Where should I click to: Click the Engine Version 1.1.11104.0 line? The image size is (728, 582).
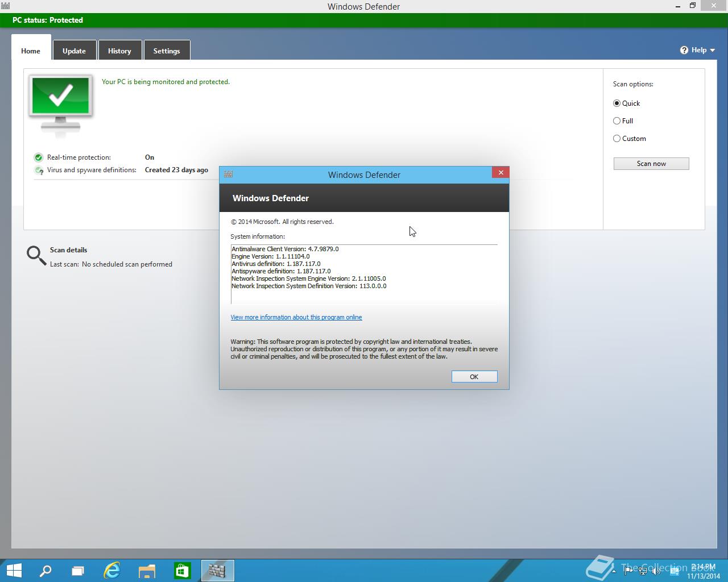coord(271,256)
